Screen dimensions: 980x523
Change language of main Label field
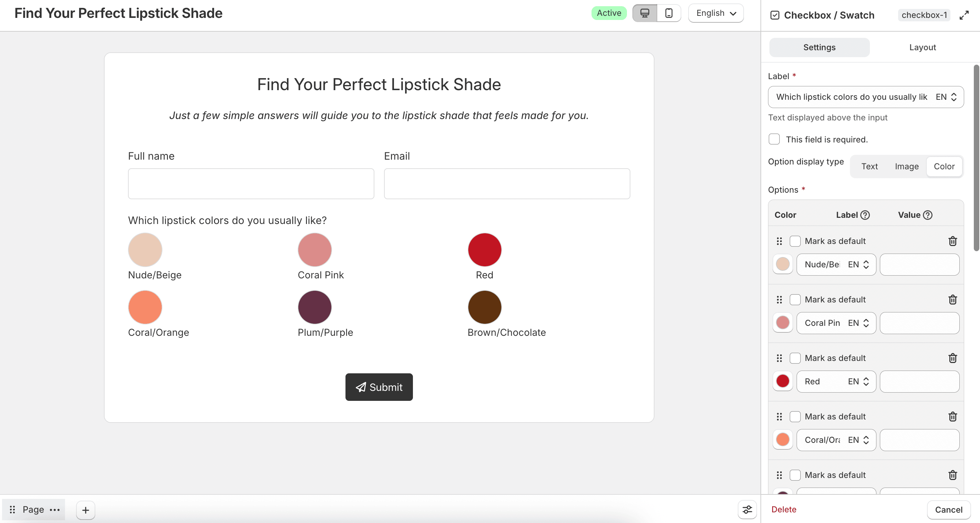946,97
